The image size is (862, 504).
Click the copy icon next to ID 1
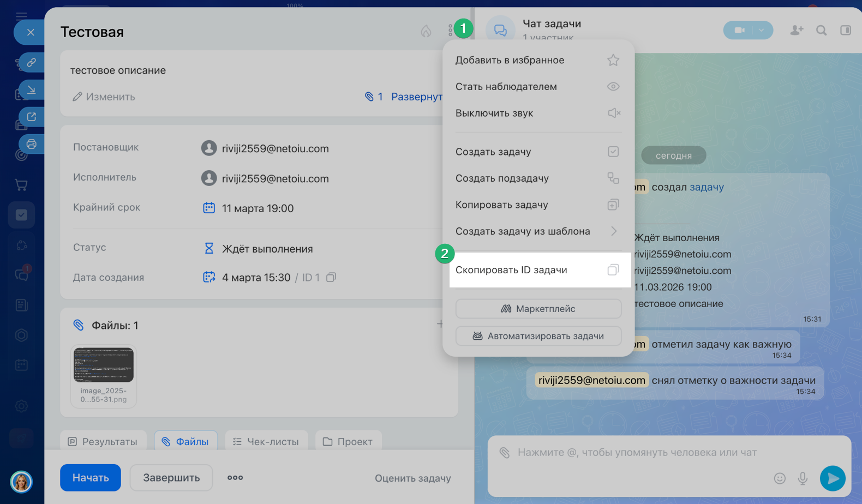click(331, 278)
